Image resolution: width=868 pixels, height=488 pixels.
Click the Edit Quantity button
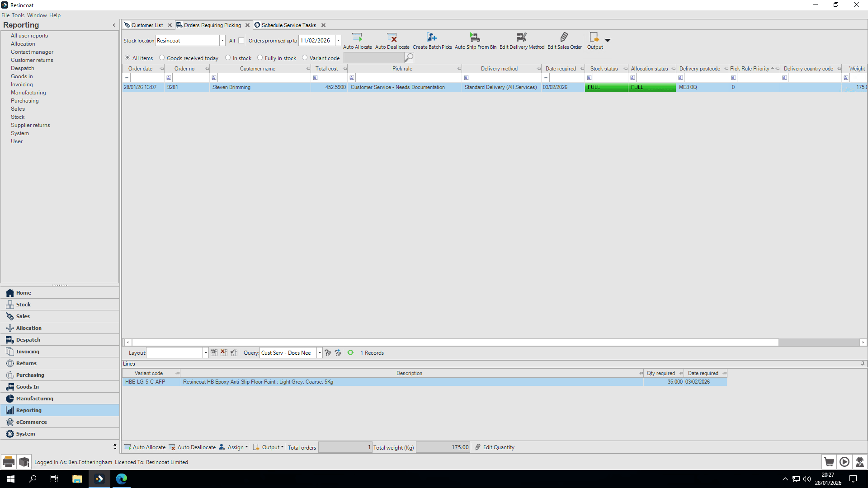pos(495,447)
